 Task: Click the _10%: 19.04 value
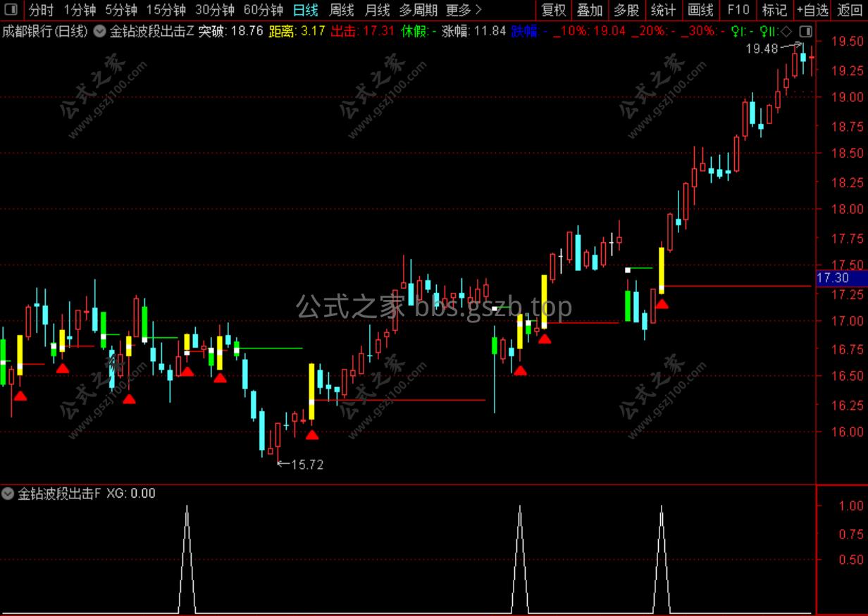pos(590,31)
